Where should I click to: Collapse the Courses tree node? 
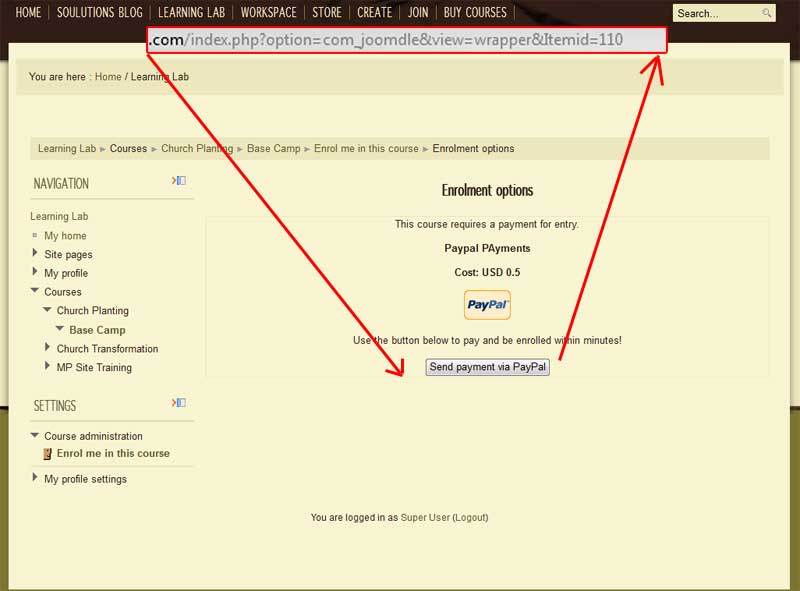coord(36,291)
